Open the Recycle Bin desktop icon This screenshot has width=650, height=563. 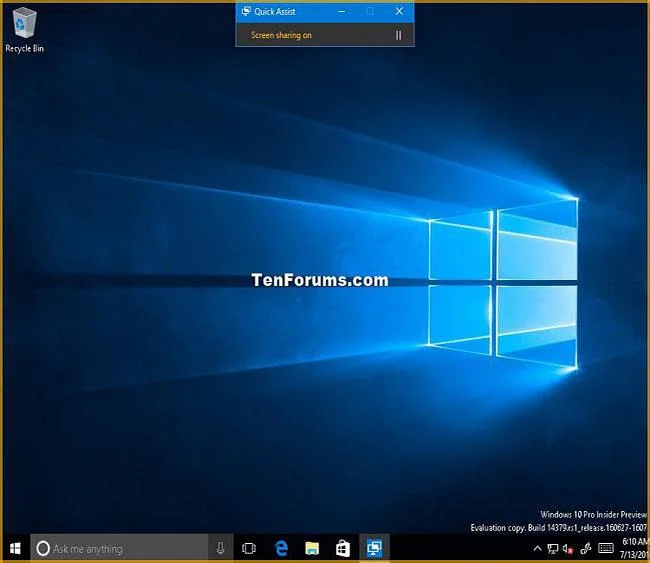[24, 31]
